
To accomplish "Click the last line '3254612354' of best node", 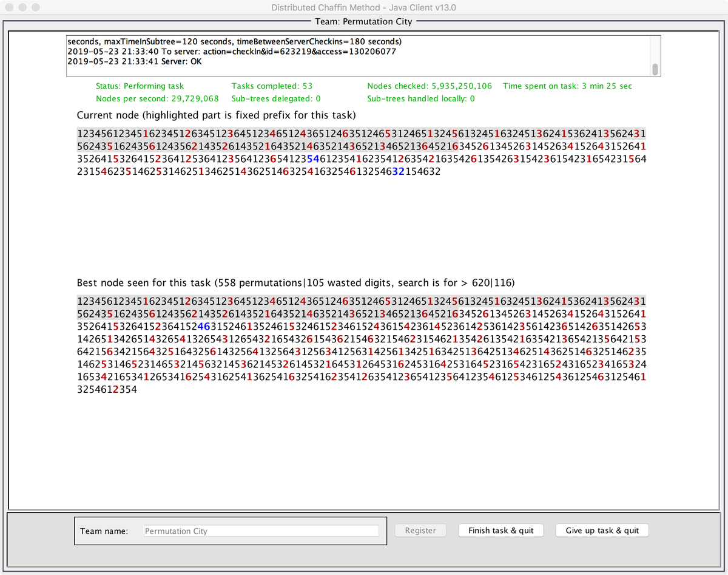I will [x=107, y=390].
